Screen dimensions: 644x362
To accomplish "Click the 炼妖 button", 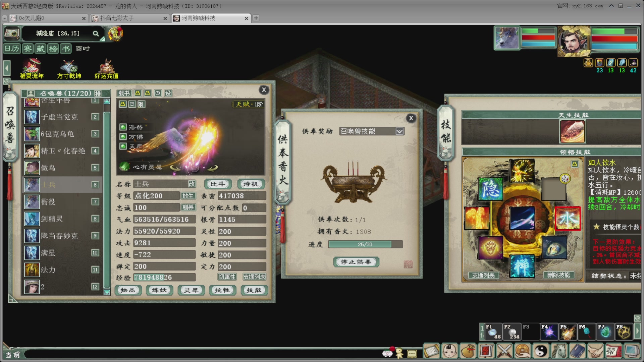I will point(159,290).
